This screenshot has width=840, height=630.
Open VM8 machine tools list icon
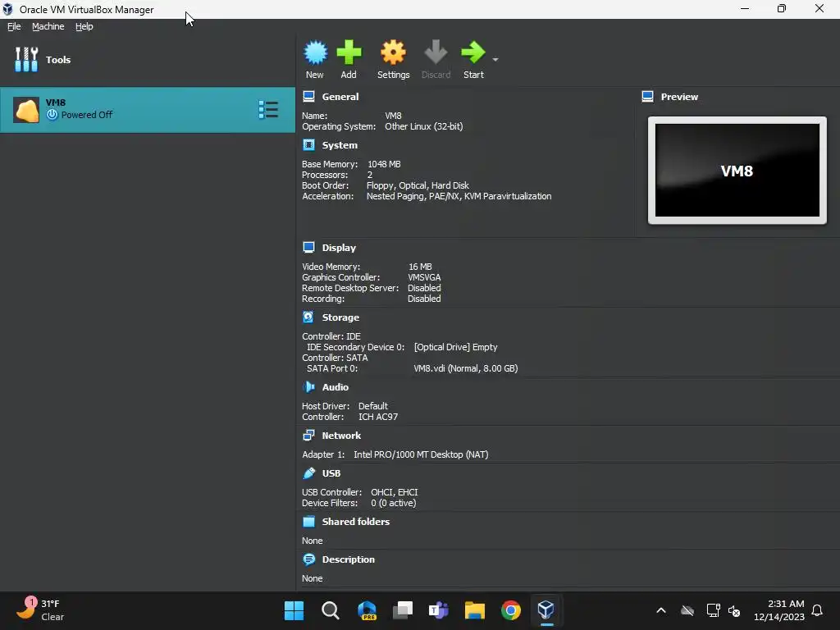(268, 110)
